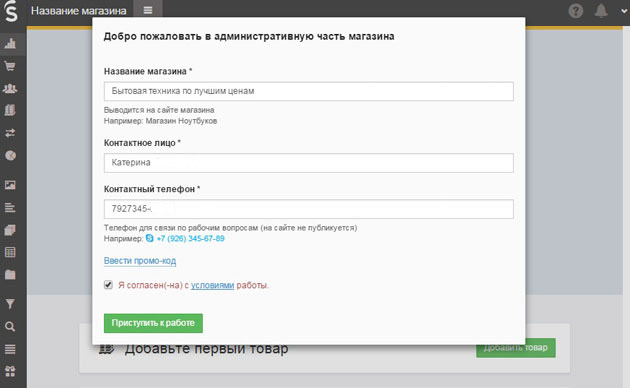The height and width of the screenshot is (388, 630).
Task: Click the Skype icon beside example phone
Action: coord(149,238)
